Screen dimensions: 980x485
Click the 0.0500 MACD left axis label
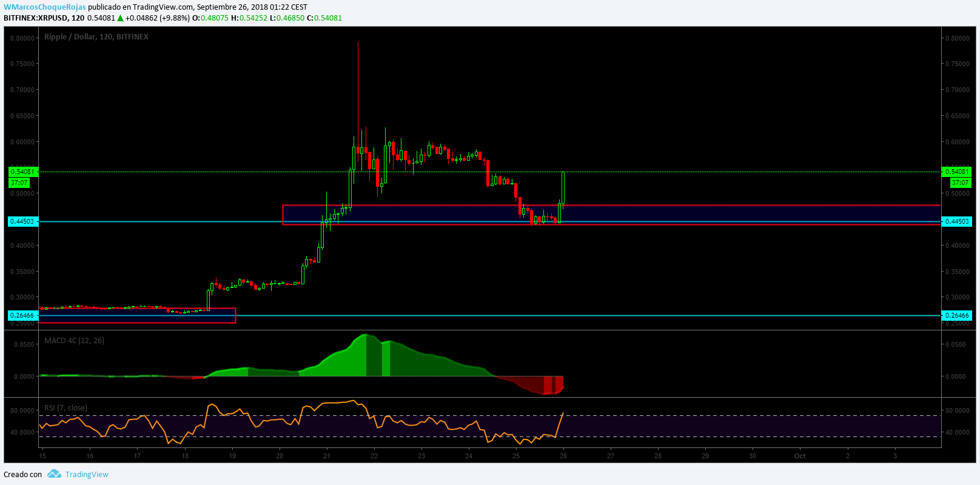(24, 344)
